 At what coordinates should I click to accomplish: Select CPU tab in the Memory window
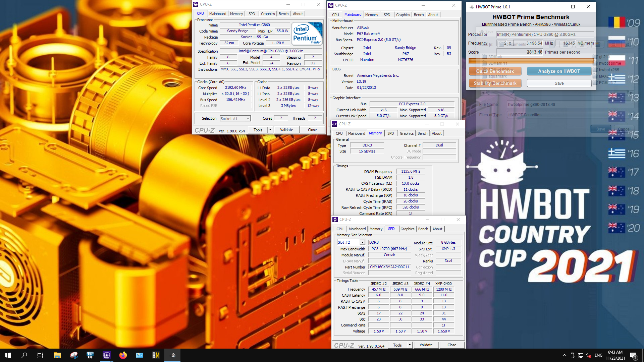pyautogui.click(x=339, y=133)
